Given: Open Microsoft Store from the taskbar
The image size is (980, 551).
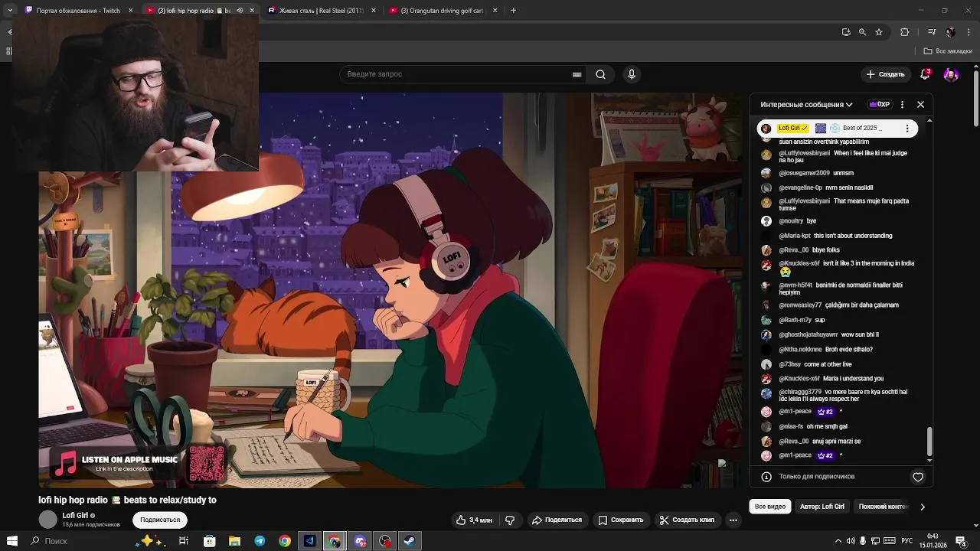Looking at the screenshot, I should pyautogui.click(x=209, y=541).
